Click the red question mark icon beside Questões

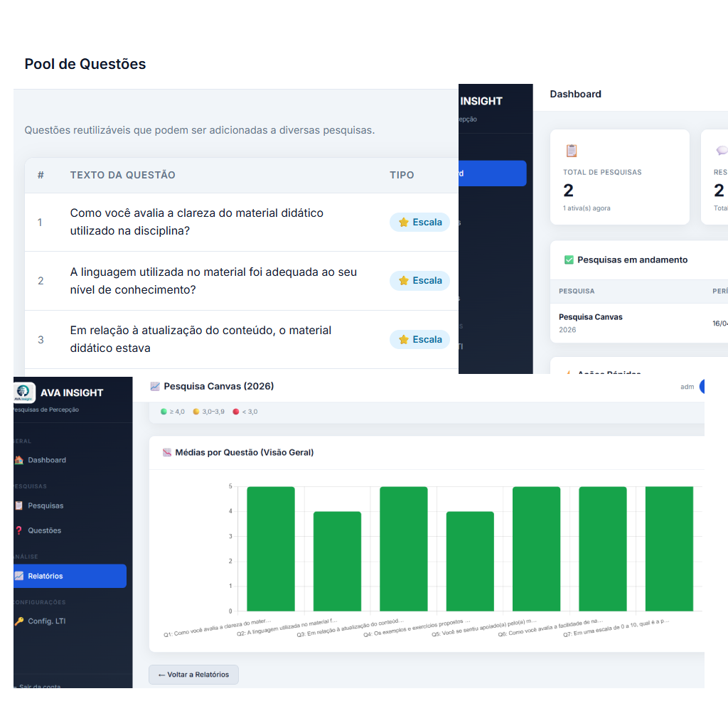(19, 530)
